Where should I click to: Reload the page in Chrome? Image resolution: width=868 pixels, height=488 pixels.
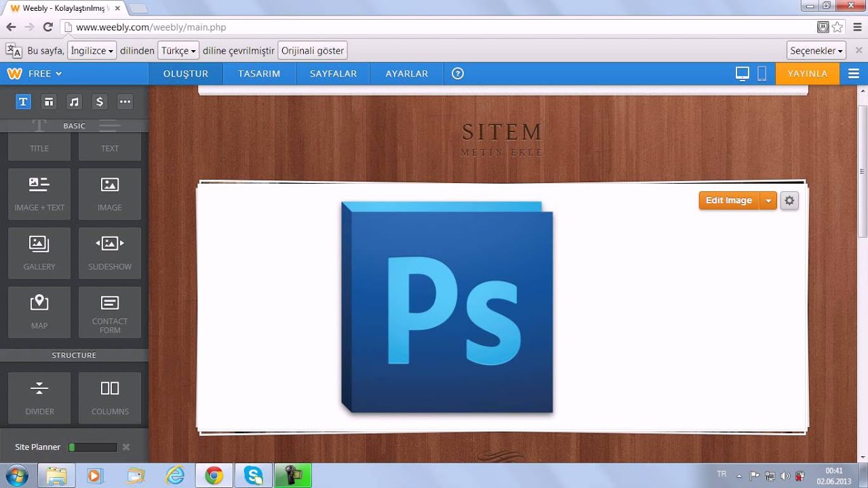coord(47,27)
